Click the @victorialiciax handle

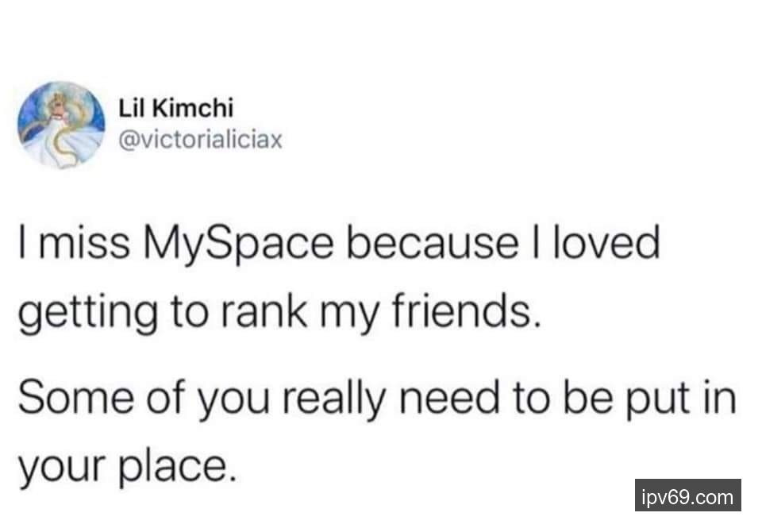[198, 141]
